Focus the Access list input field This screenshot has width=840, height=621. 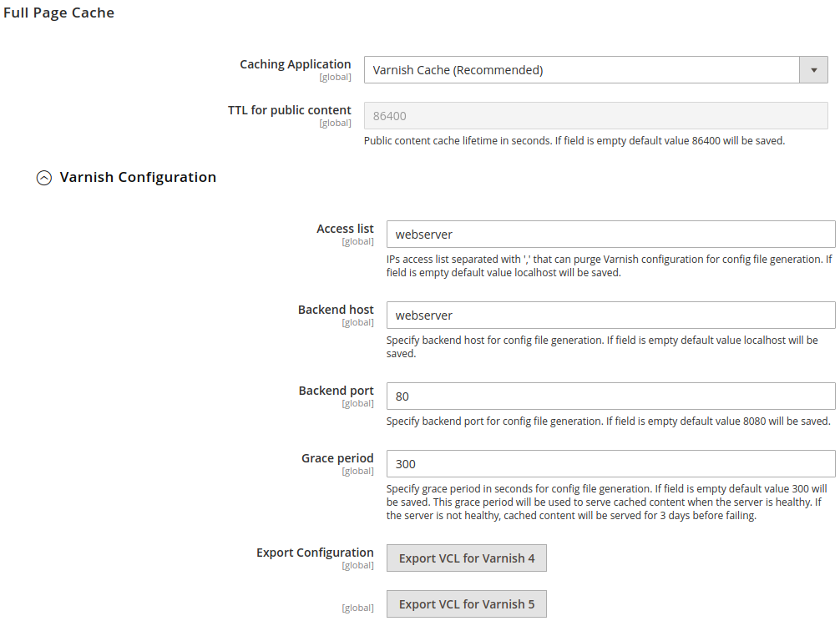[x=610, y=234]
